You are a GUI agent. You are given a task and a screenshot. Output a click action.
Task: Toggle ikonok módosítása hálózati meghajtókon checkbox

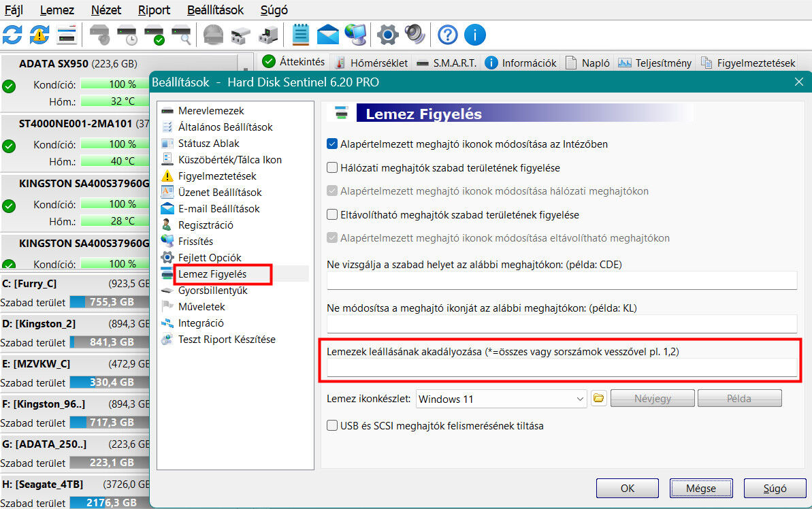332,191
